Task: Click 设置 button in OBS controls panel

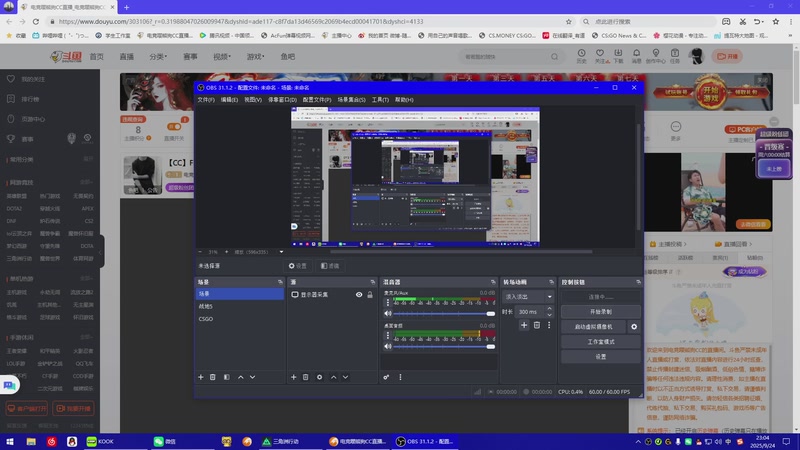Action: (601, 357)
